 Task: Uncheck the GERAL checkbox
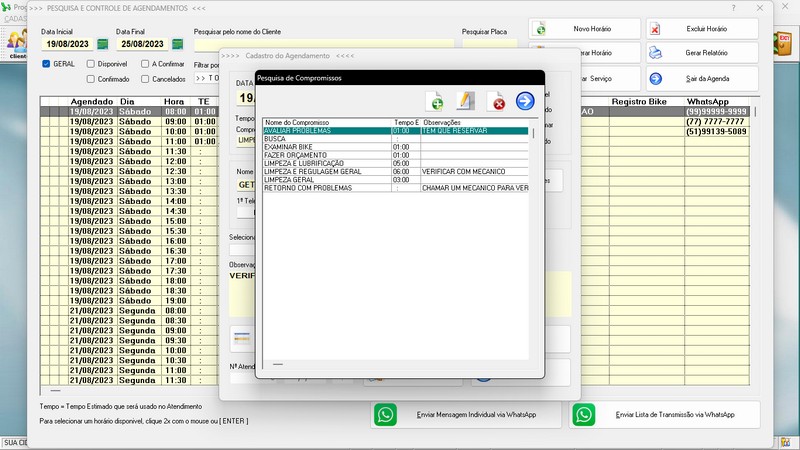pyautogui.click(x=46, y=64)
